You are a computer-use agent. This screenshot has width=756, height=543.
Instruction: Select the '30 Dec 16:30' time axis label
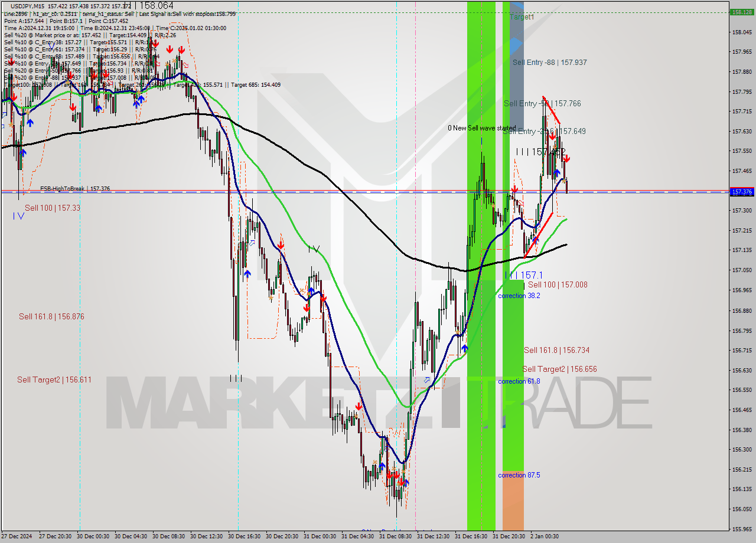245,537
